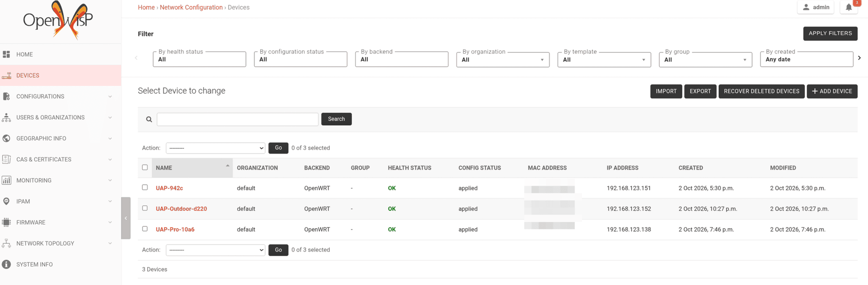The height and width of the screenshot is (285, 868).
Task: Click into the device search field
Action: point(237,119)
